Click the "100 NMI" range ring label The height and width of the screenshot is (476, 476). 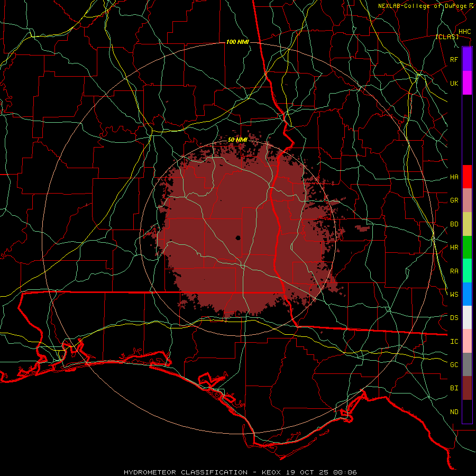coord(237,42)
